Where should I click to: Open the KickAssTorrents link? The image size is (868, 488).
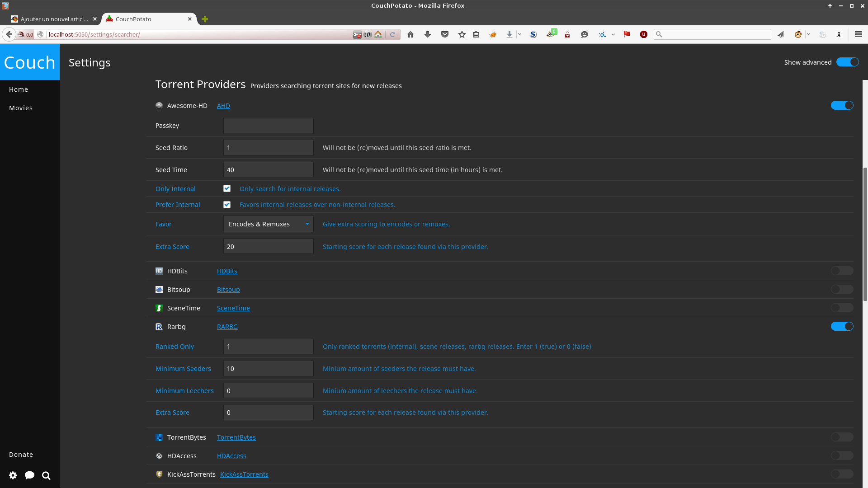(244, 474)
